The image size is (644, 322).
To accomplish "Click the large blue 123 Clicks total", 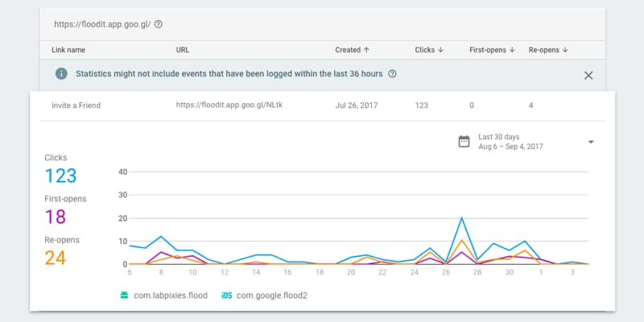I will click(x=61, y=175).
